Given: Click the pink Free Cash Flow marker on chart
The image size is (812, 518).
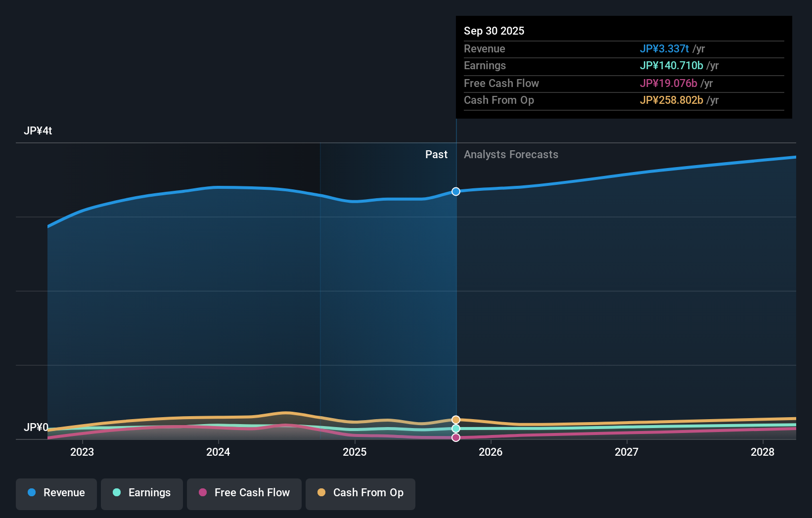Looking at the screenshot, I should tap(455, 438).
